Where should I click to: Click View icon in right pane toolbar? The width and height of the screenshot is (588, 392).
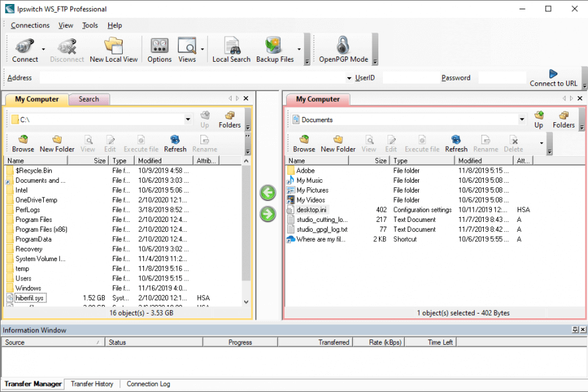click(369, 144)
